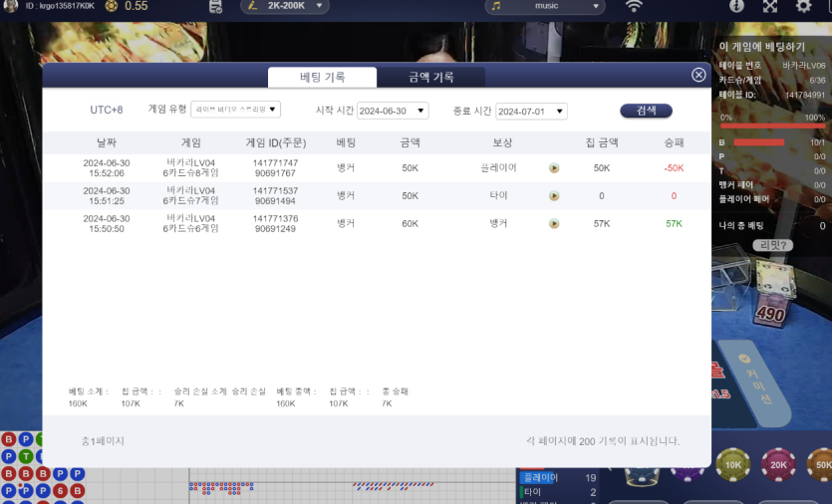This screenshot has width=832, height=504.
Task: Click the user avatar icon
Action: tap(11, 6)
